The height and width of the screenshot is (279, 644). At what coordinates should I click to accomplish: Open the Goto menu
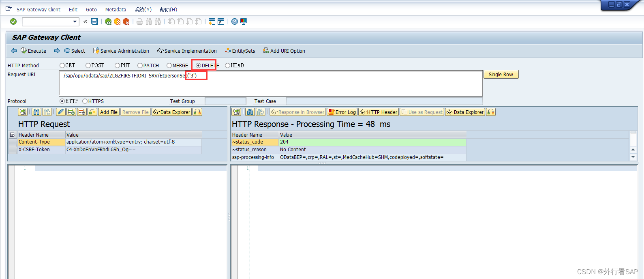pos(91,9)
